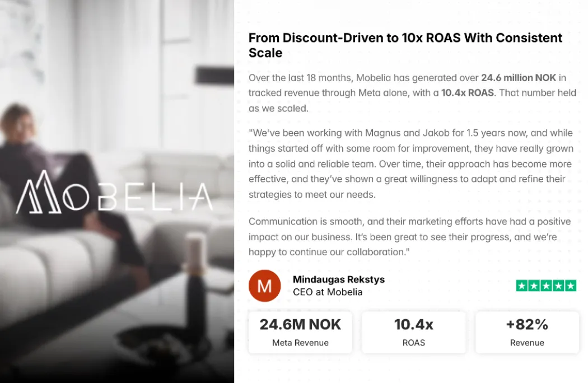This screenshot has height=383, width=588.
Task: Click the second green rating star
Action: (534, 286)
